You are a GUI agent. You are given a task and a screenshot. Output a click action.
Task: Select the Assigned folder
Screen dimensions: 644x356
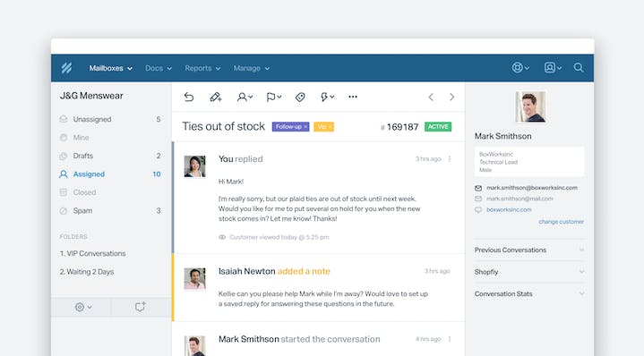click(x=110, y=174)
